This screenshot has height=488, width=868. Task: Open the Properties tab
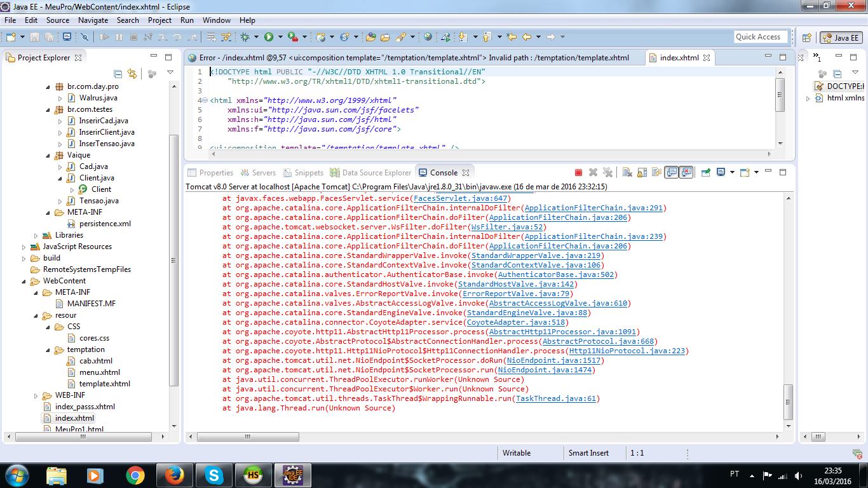[x=210, y=173]
